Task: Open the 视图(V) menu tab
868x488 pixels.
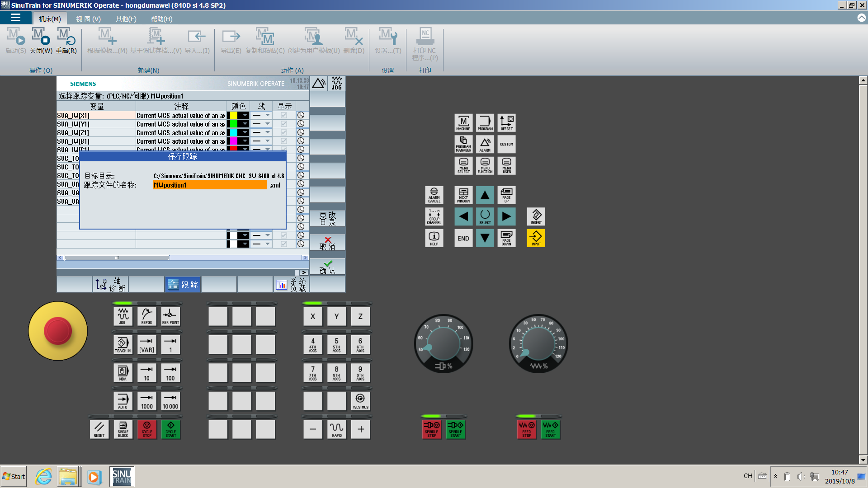Action: pos(88,19)
